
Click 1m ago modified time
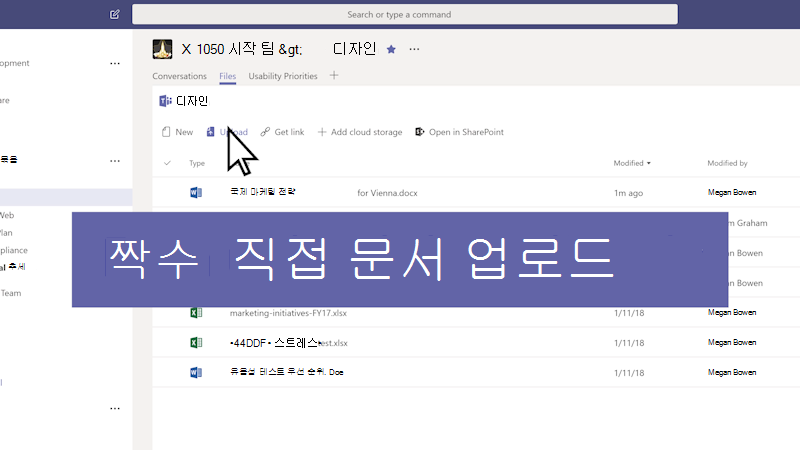click(x=628, y=193)
